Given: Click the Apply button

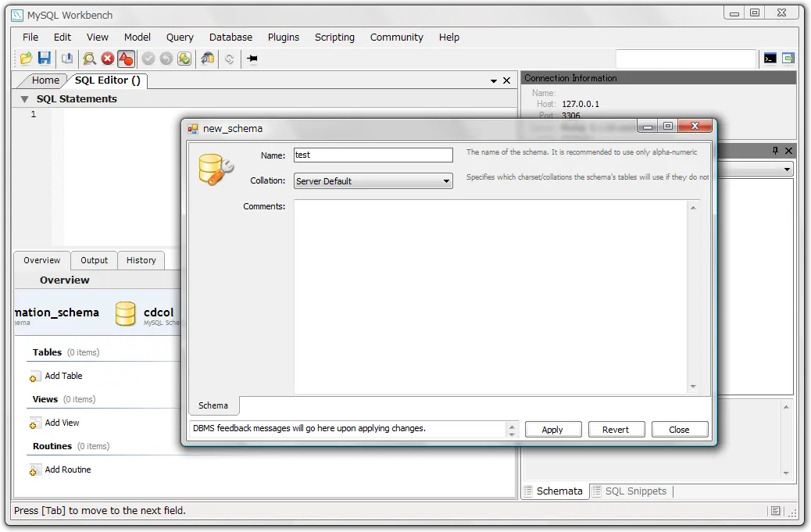Looking at the screenshot, I should tap(552, 430).
